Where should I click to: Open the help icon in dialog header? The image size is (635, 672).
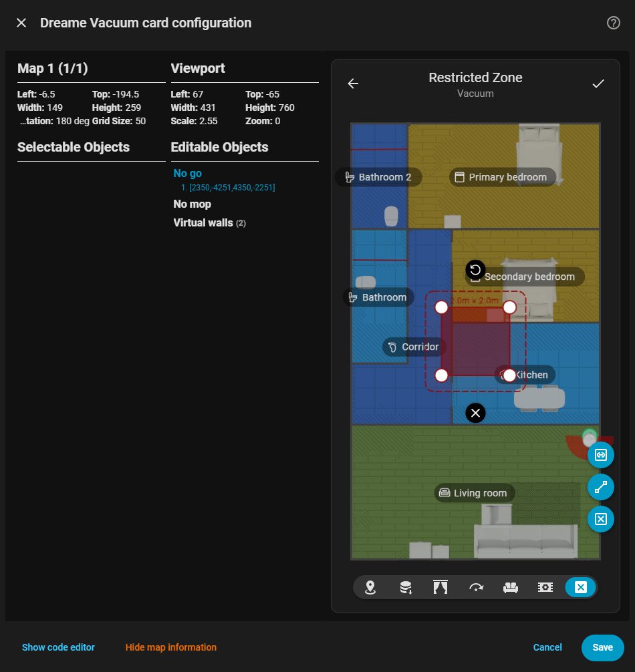click(x=613, y=23)
